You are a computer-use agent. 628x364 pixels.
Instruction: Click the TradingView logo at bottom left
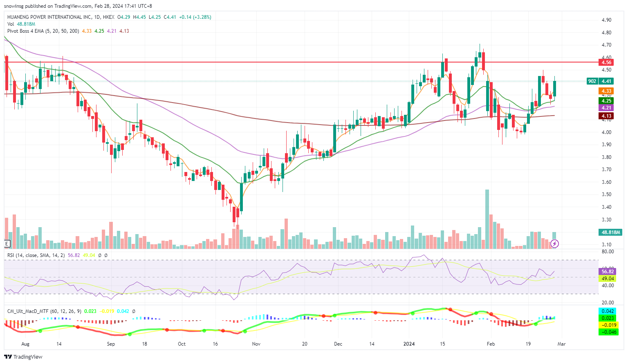(23, 357)
